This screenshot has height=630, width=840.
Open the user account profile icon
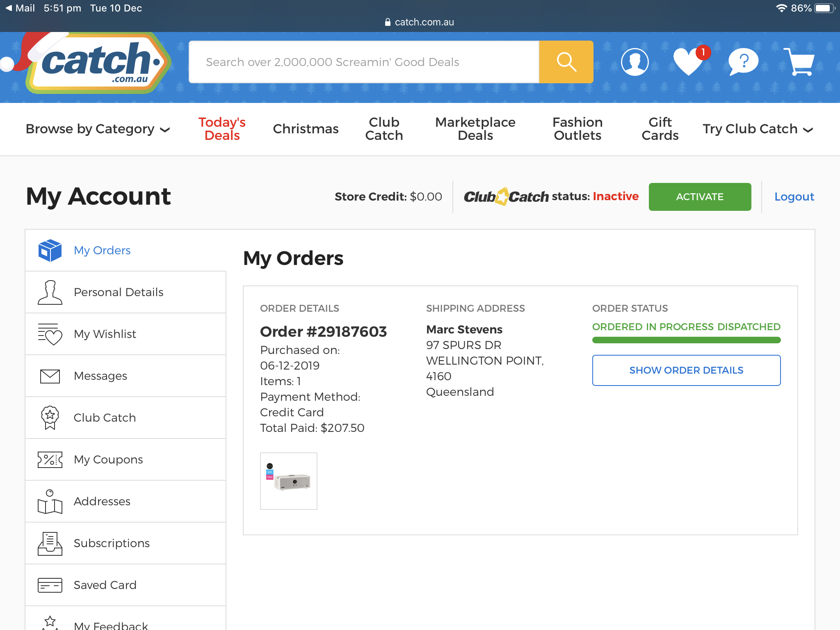point(635,62)
